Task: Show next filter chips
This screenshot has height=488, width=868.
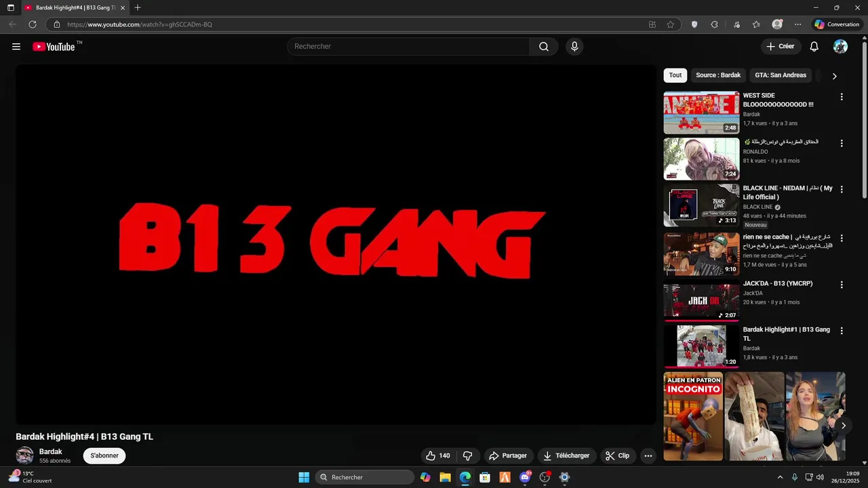Action: 834,76
